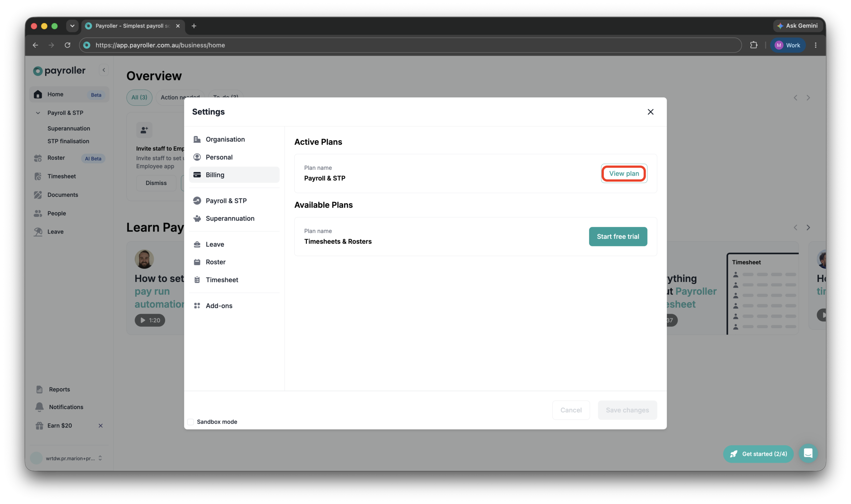Open the Work profile menu
This screenshot has width=851, height=504.
click(x=788, y=45)
